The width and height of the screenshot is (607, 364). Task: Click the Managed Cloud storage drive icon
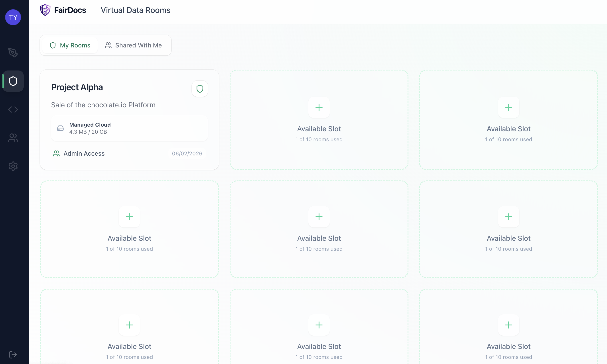[60, 128]
